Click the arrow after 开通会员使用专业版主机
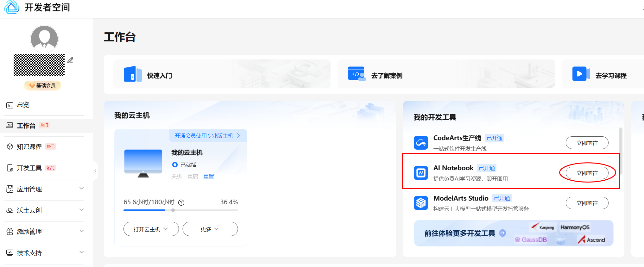 click(238, 135)
